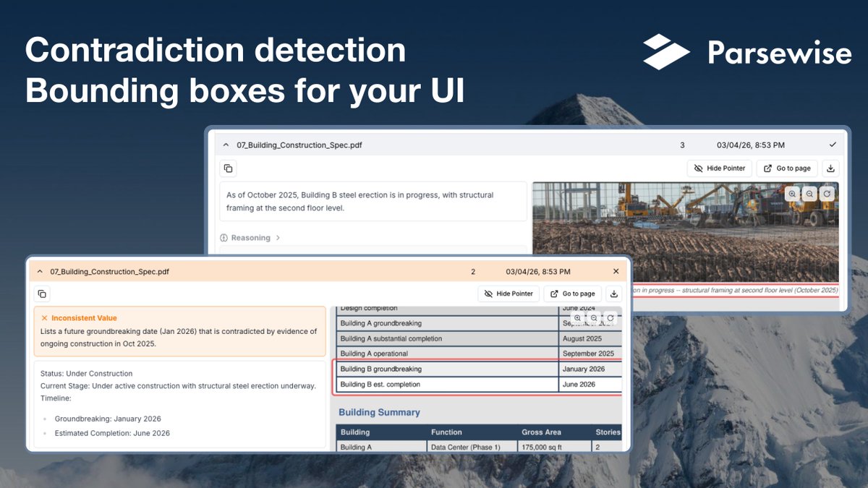Open Go to page in the construction photo panel

(787, 168)
